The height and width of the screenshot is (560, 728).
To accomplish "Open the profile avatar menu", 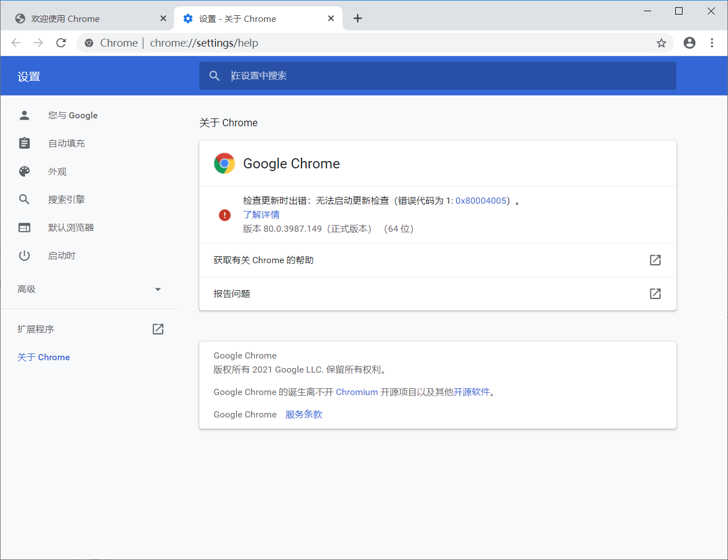I will (x=689, y=43).
